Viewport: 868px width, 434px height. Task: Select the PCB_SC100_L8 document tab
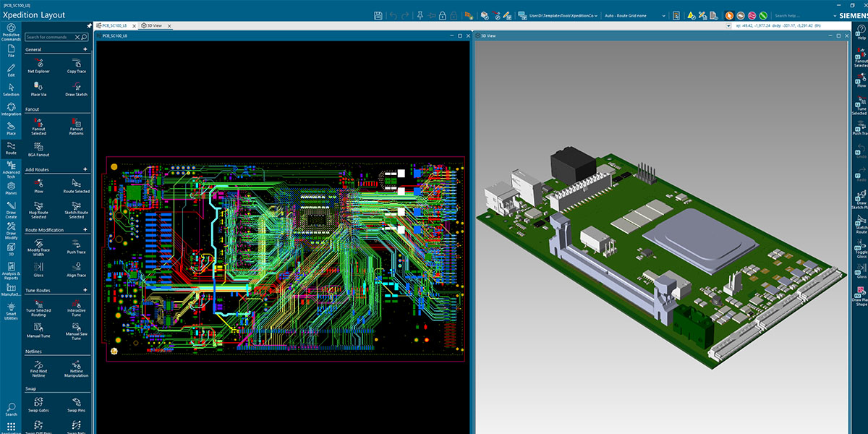116,24
